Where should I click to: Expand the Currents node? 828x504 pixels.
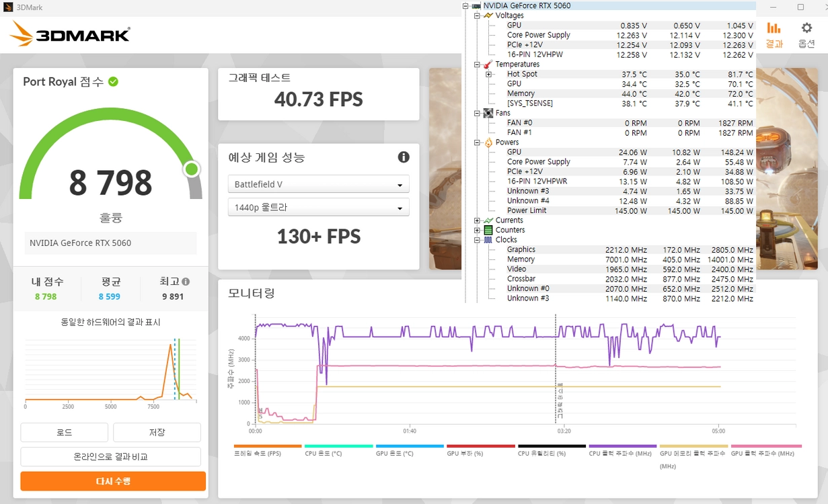click(x=477, y=220)
